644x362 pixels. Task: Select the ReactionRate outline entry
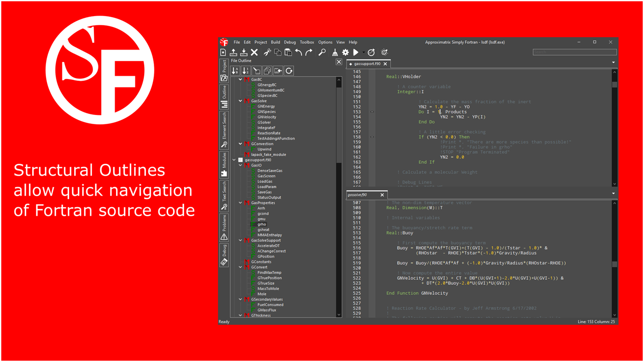[x=269, y=133]
